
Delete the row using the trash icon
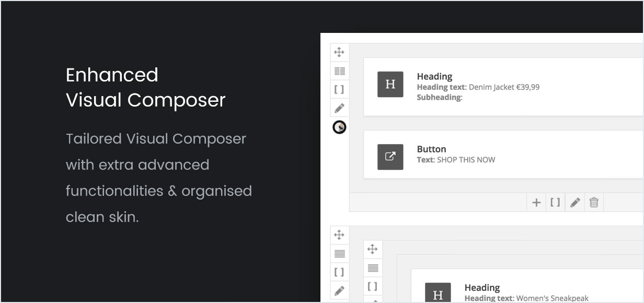(x=593, y=202)
